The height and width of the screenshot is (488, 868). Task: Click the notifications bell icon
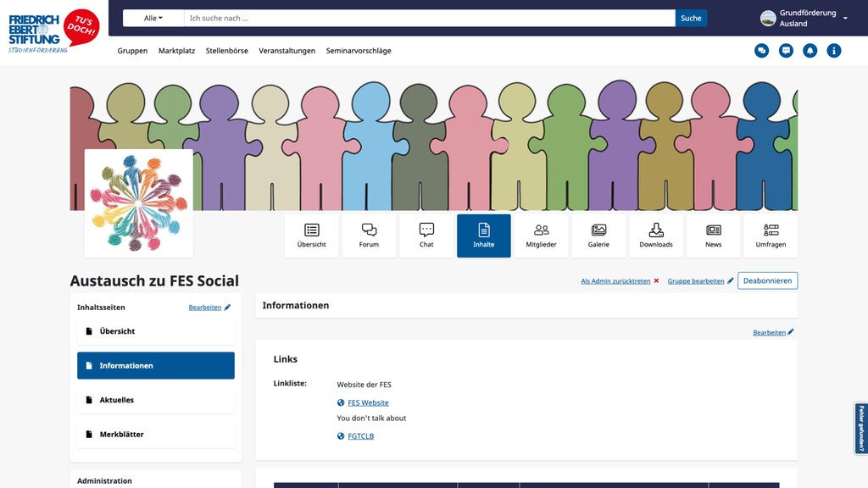coord(810,51)
